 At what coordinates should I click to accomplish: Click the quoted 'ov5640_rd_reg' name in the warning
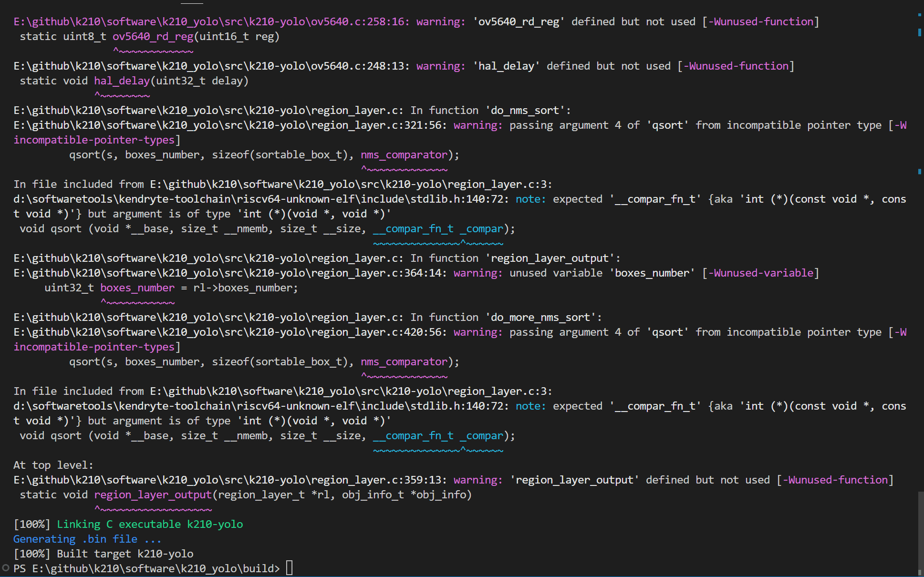tap(519, 22)
